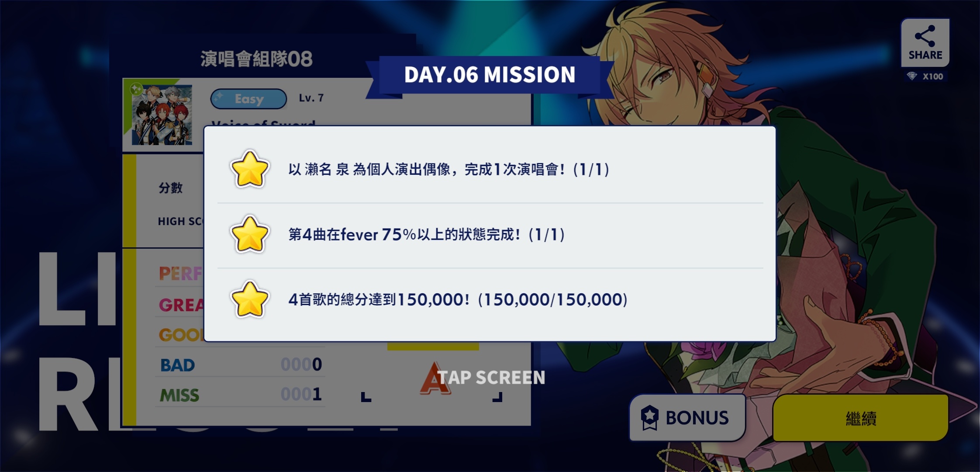Select the 演唱會組隊08 unit title
The height and width of the screenshot is (472, 980).
coord(256,59)
